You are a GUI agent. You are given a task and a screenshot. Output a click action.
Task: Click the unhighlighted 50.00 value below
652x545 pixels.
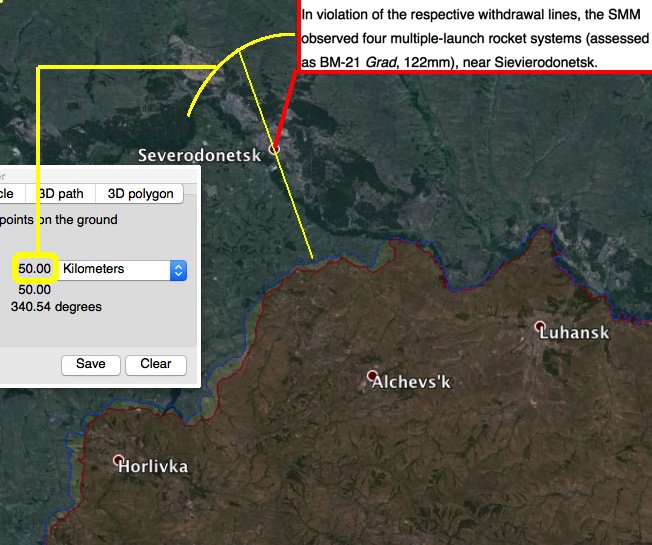coord(34,289)
